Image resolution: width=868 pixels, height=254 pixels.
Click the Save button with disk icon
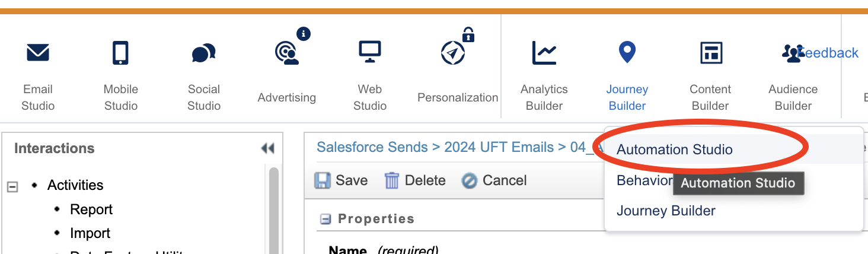coord(341,180)
